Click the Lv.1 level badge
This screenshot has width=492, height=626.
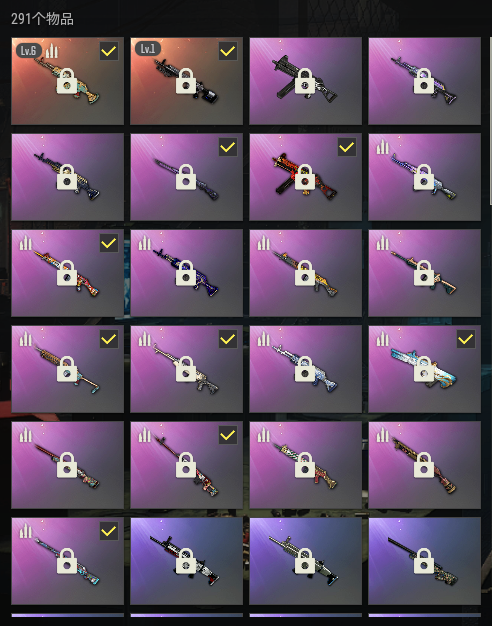click(148, 49)
